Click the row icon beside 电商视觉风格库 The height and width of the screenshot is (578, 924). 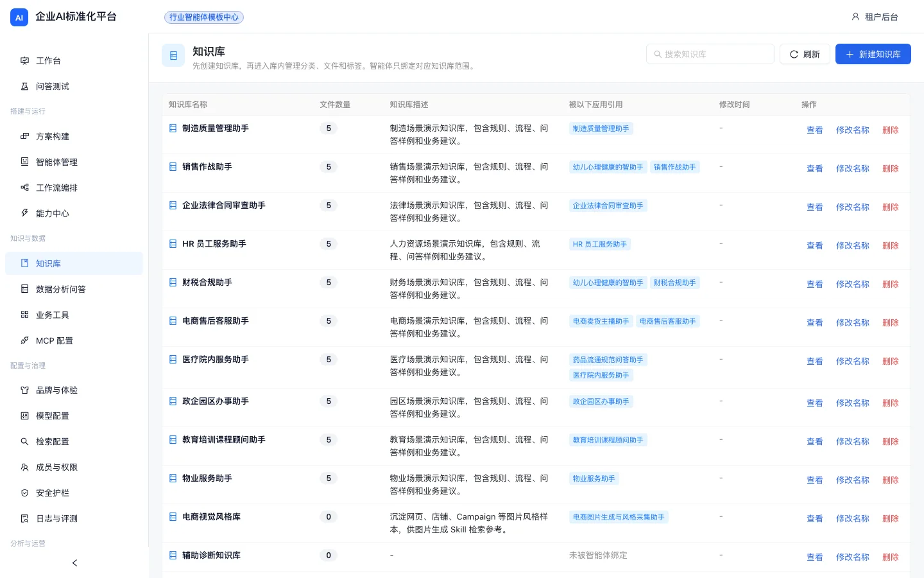[173, 517]
